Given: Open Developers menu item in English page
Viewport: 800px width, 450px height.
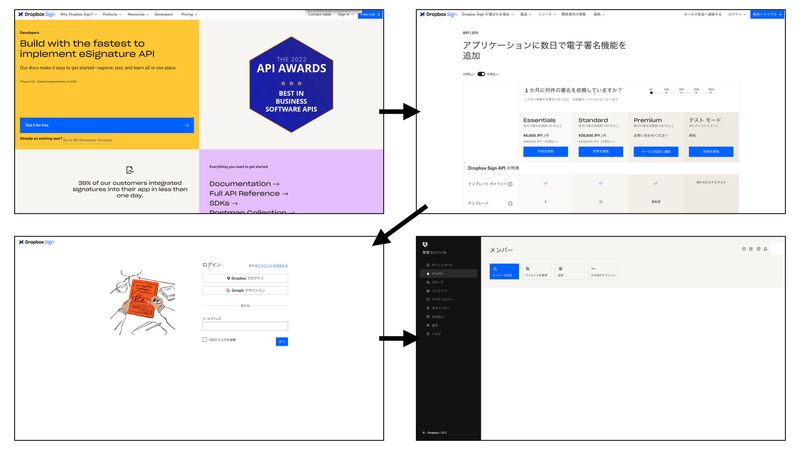Looking at the screenshot, I should coord(164,14).
